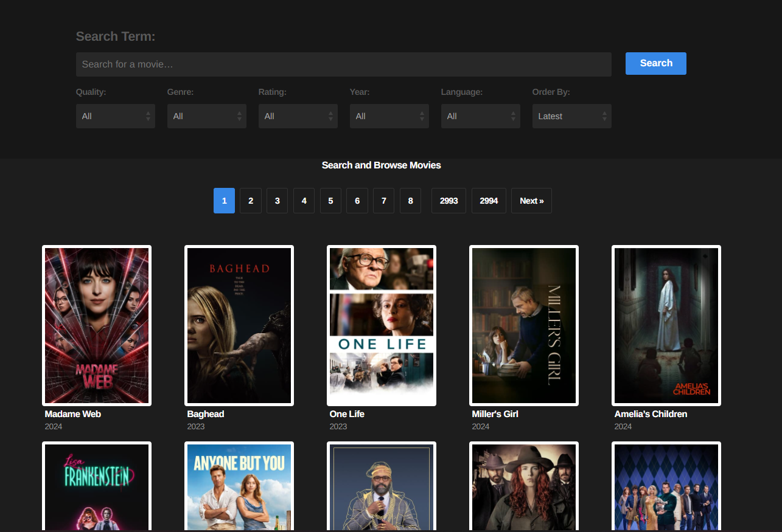The width and height of the screenshot is (782, 532).
Task: Click the movie search input field
Action: [344, 64]
